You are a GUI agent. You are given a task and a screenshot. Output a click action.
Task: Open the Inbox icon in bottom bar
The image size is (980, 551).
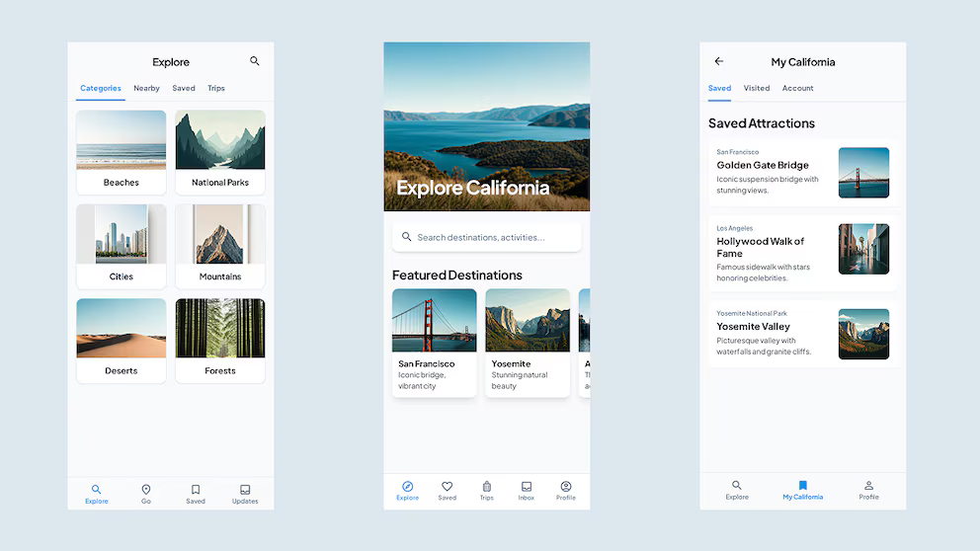(527, 487)
